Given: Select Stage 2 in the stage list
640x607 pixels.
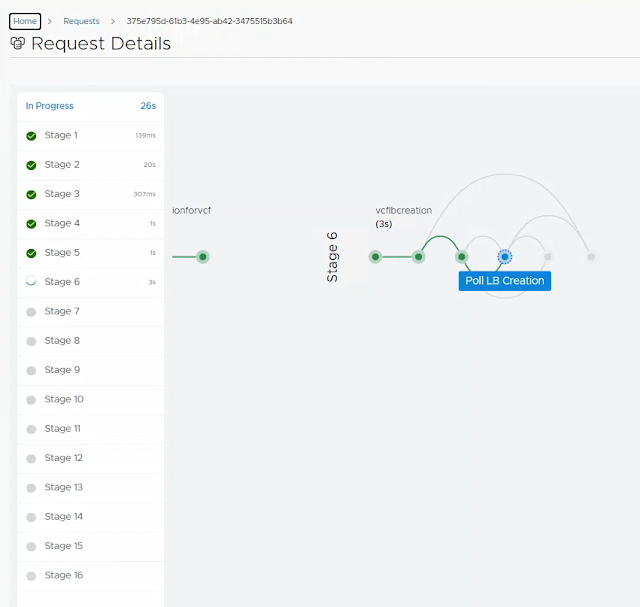Looking at the screenshot, I should (x=91, y=165).
